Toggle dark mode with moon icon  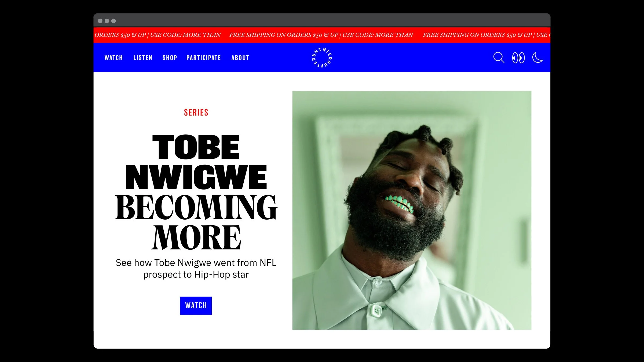pyautogui.click(x=537, y=58)
